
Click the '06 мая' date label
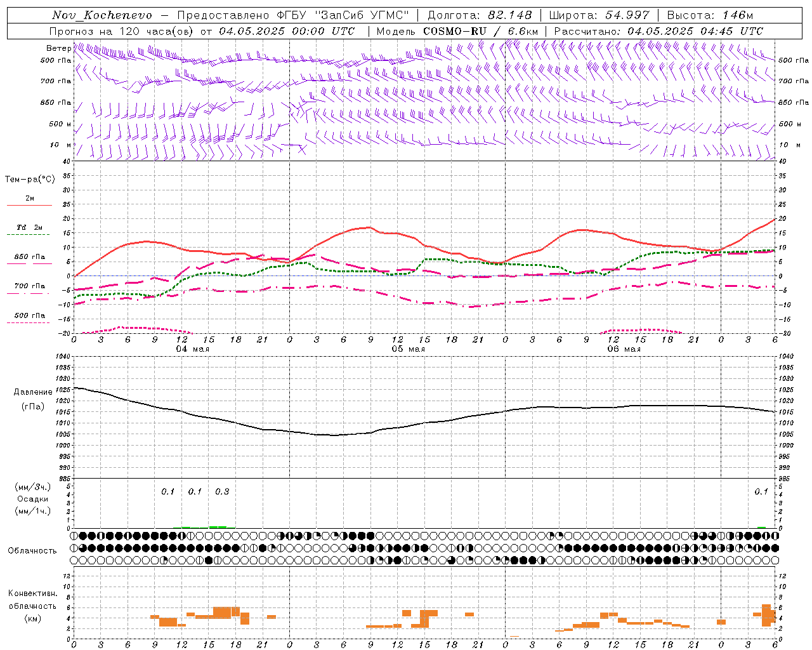coord(624,349)
